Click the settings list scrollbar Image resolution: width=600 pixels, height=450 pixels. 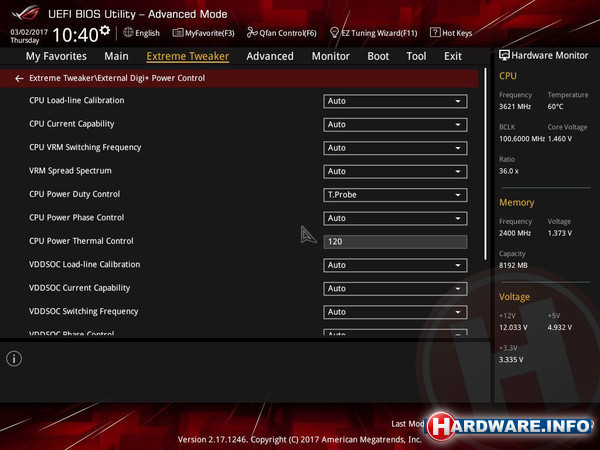tap(486, 164)
